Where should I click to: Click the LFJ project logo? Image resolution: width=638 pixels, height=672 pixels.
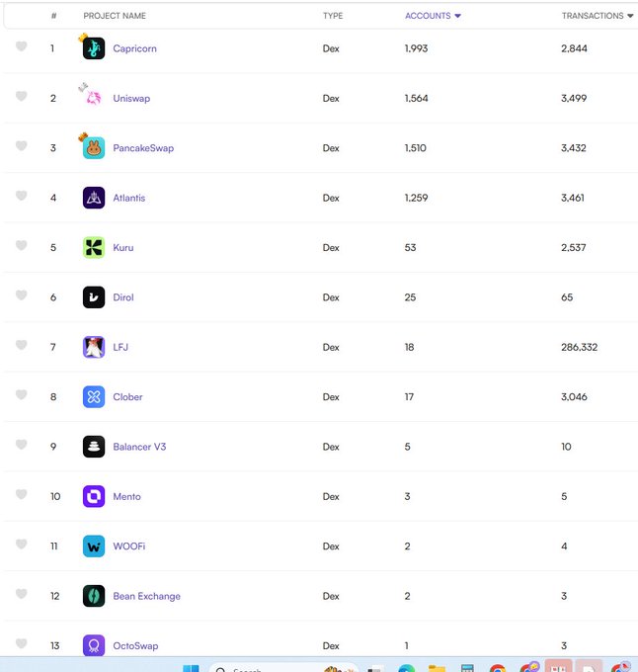tap(94, 347)
